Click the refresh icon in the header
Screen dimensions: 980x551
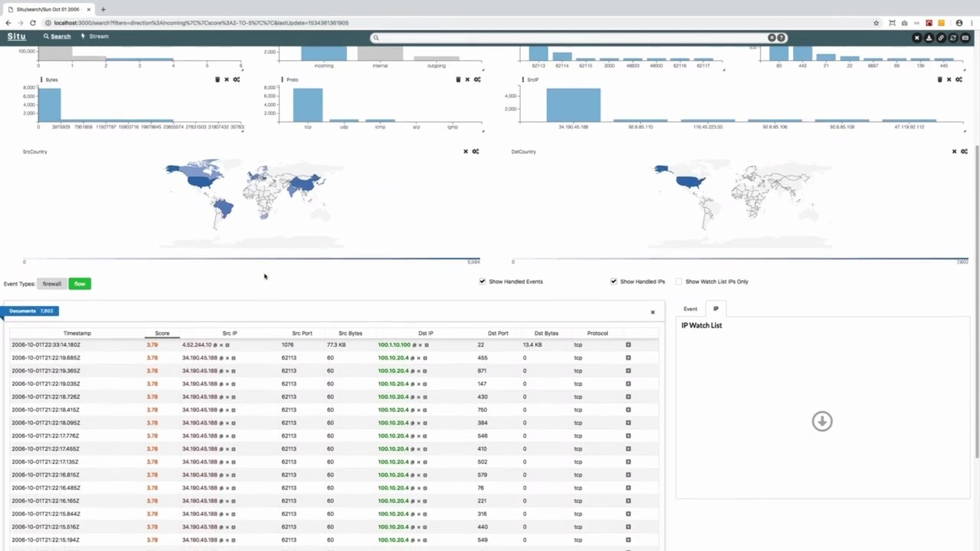953,38
